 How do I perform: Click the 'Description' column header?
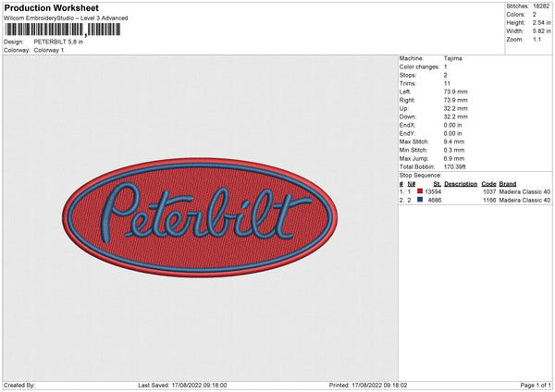(461, 184)
